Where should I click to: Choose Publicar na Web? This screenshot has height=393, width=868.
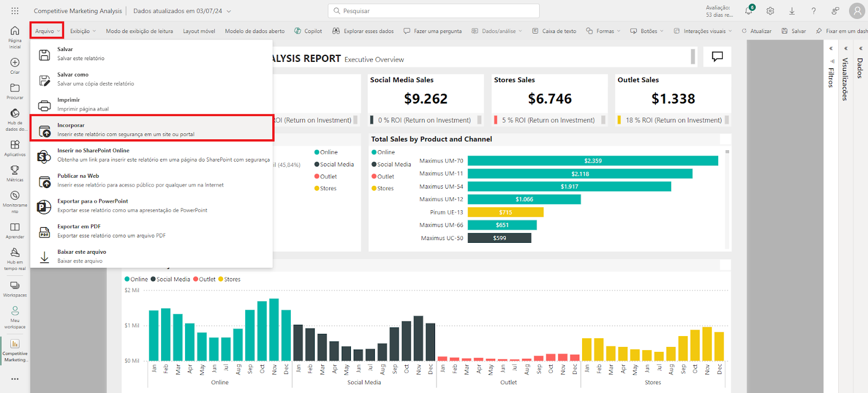[151, 180]
